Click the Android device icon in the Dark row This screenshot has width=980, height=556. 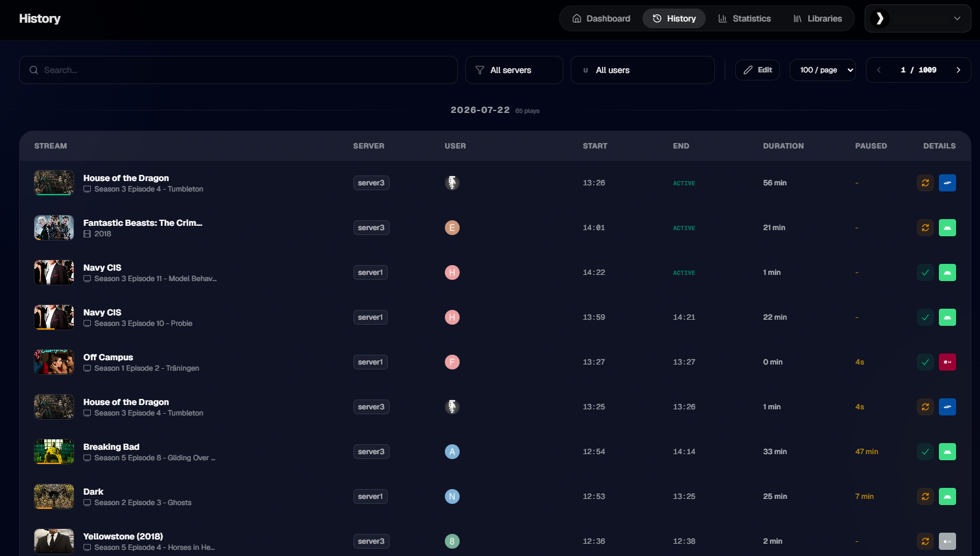click(x=947, y=496)
